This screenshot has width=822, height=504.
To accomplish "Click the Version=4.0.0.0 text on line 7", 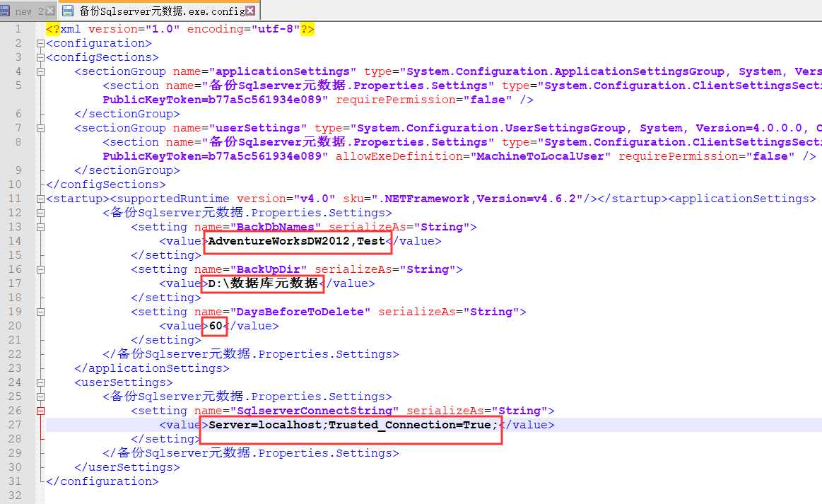I will (x=749, y=128).
